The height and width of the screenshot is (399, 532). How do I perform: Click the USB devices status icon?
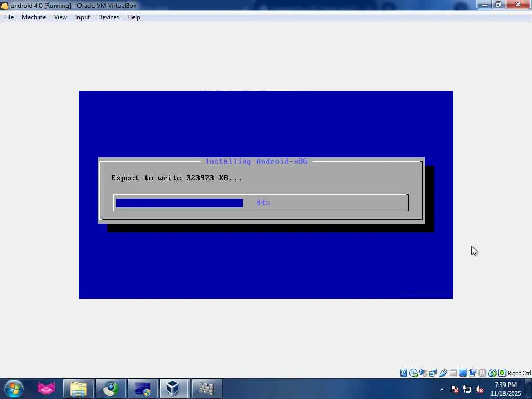pyautogui.click(x=443, y=373)
